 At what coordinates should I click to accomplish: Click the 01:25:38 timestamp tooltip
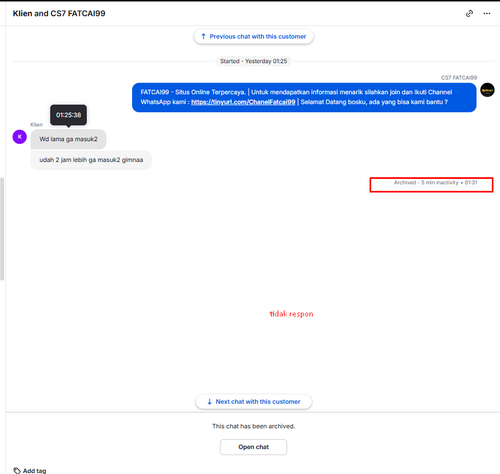point(69,115)
